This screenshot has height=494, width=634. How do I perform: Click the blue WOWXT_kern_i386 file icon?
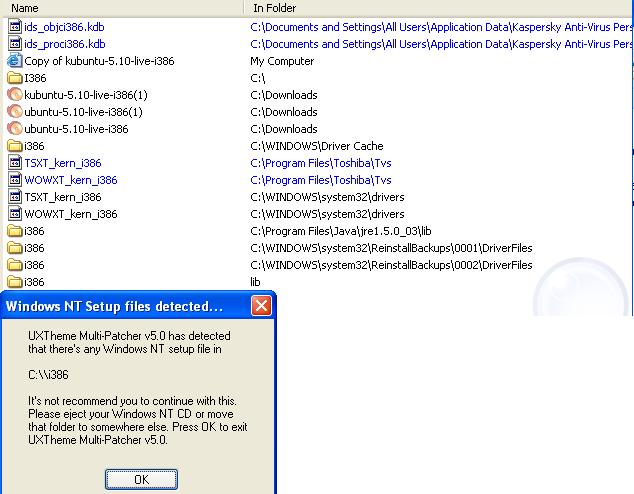[15, 179]
